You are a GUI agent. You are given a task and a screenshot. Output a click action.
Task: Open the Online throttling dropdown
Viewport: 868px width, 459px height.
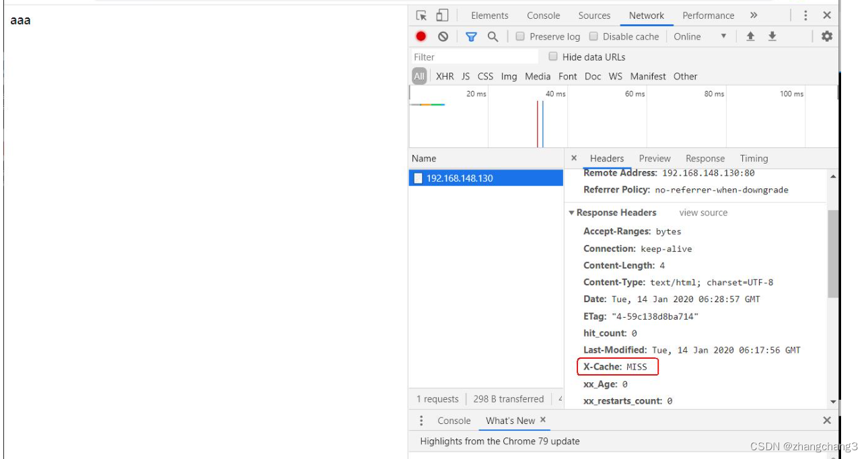point(700,36)
